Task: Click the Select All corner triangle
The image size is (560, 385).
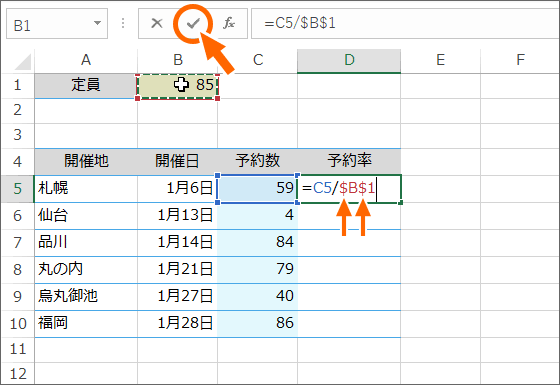Action: pyautogui.click(x=22, y=61)
